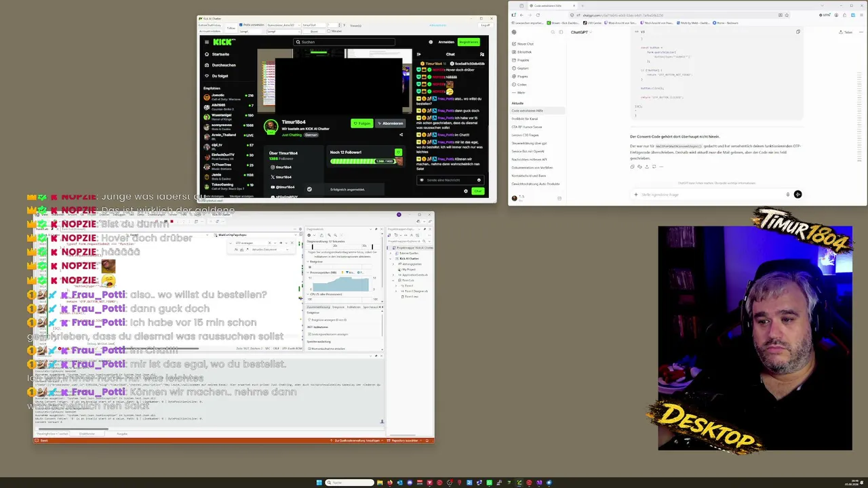Copy the code block in ChatGPT
The image size is (868, 488).
[798, 32]
